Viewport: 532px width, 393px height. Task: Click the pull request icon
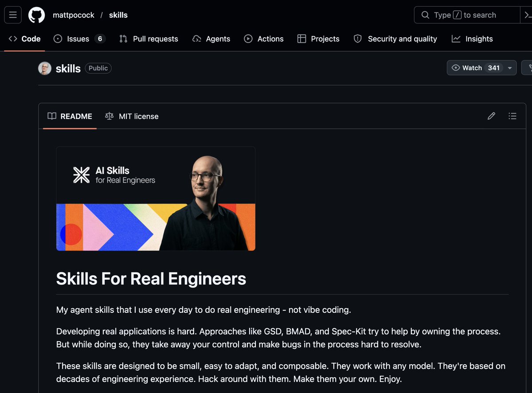point(123,39)
